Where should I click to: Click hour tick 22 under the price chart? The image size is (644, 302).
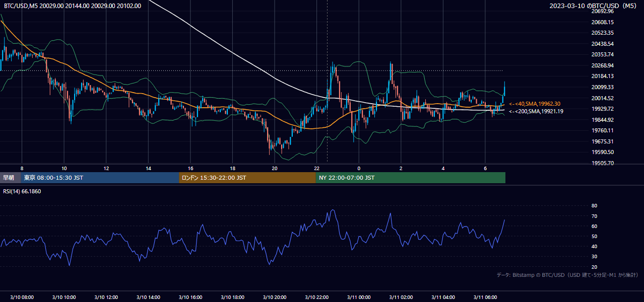click(316, 168)
